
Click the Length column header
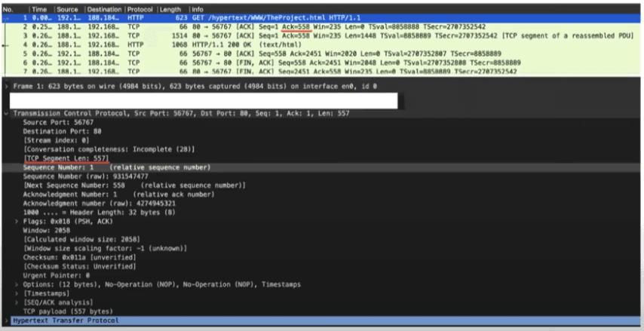(x=170, y=9)
